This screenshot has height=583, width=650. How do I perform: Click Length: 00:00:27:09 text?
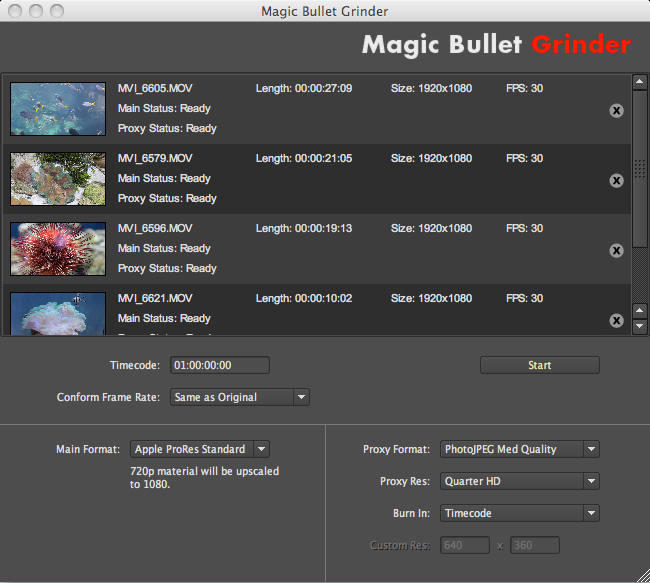click(304, 88)
